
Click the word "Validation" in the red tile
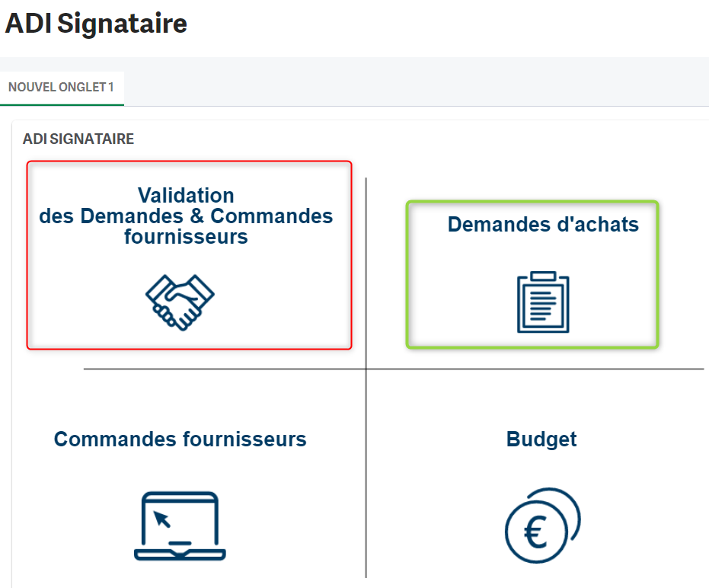point(186,196)
